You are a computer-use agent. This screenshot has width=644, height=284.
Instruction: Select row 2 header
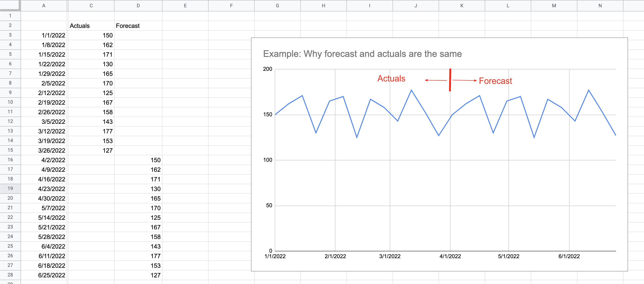tap(10, 26)
